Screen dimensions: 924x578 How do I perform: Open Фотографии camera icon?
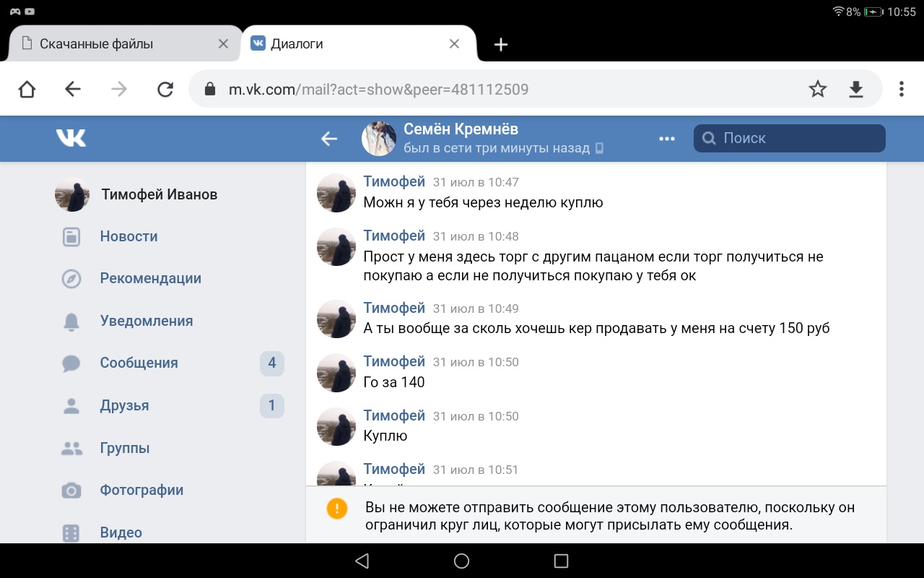click(x=71, y=491)
